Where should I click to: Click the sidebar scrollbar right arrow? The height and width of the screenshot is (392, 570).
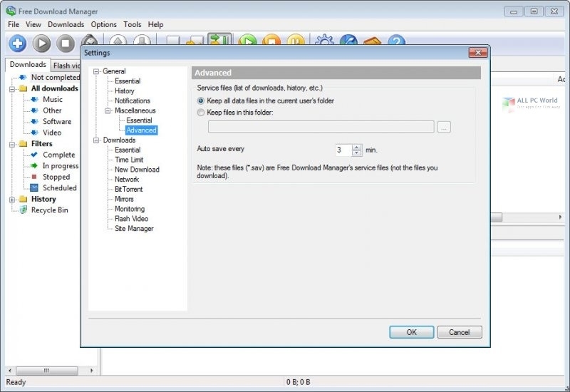91,371
